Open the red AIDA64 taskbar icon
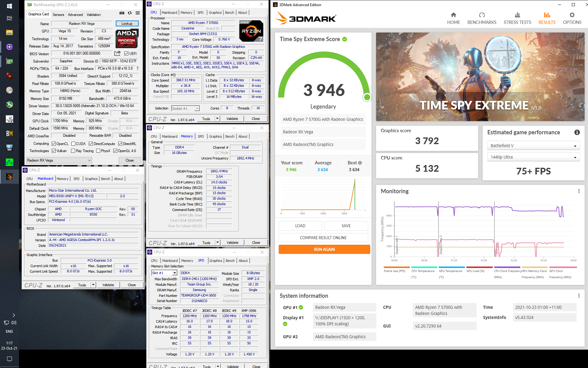The height and width of the screenshot is (368, 588). click(9, 76)
